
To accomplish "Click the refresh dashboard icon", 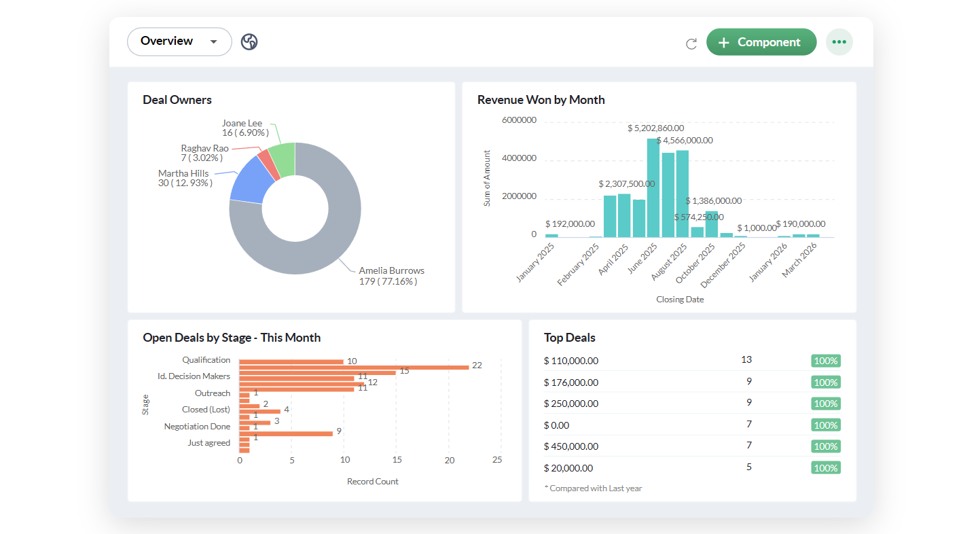I will pos(691,43).
